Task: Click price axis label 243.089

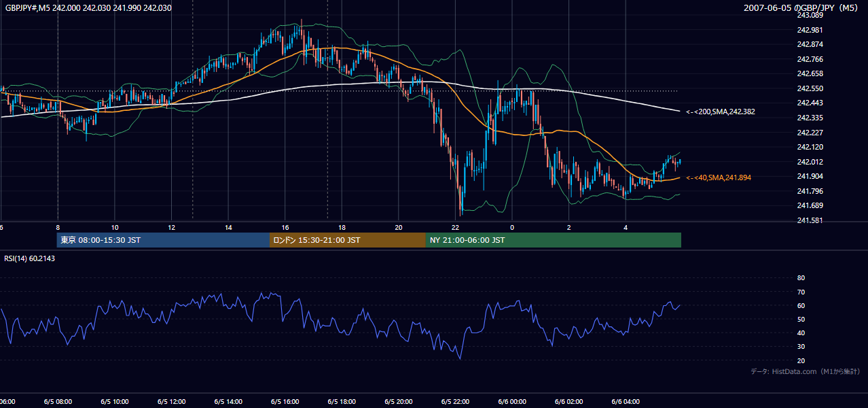Action: (x=809, y=15)
